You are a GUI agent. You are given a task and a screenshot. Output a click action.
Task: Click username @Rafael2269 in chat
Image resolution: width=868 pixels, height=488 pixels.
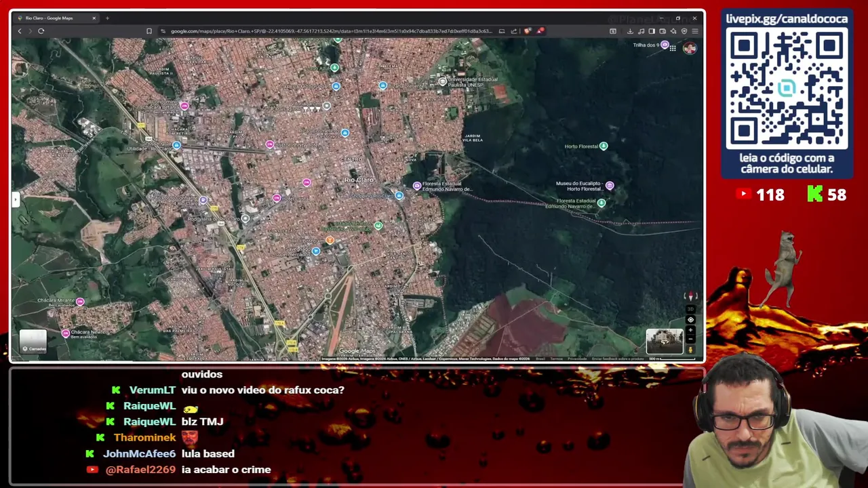tap(140, 470)
